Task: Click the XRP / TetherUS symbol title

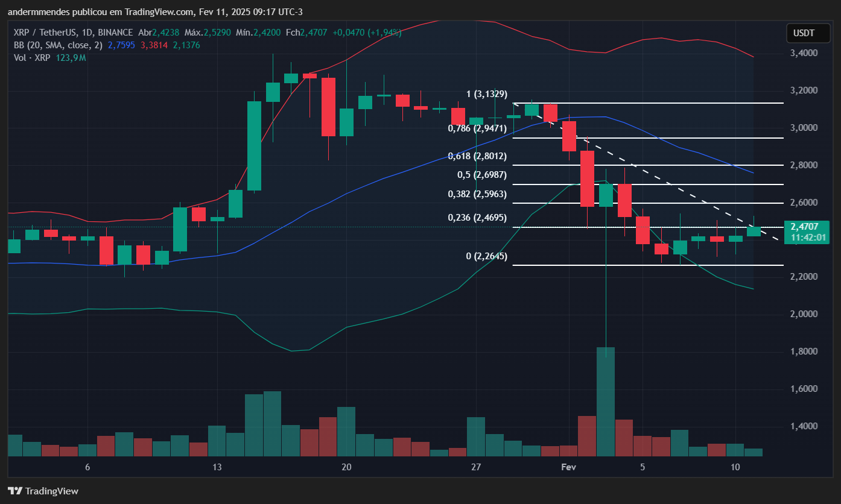Action: (72, 33)
